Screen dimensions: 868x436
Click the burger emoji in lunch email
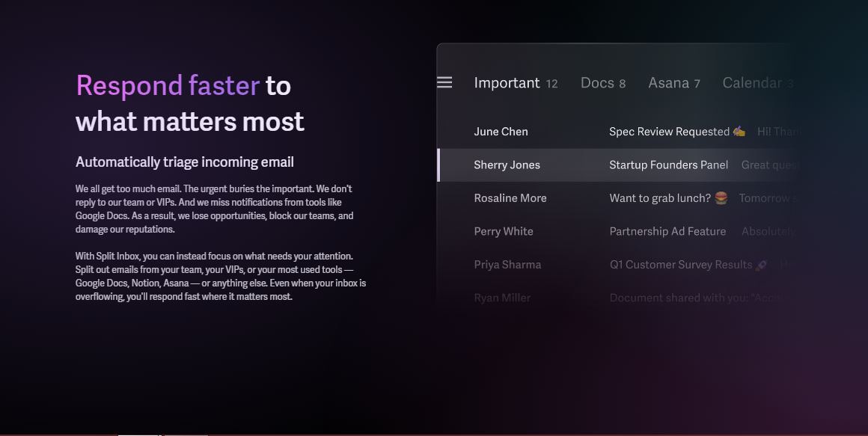(721, 198)
